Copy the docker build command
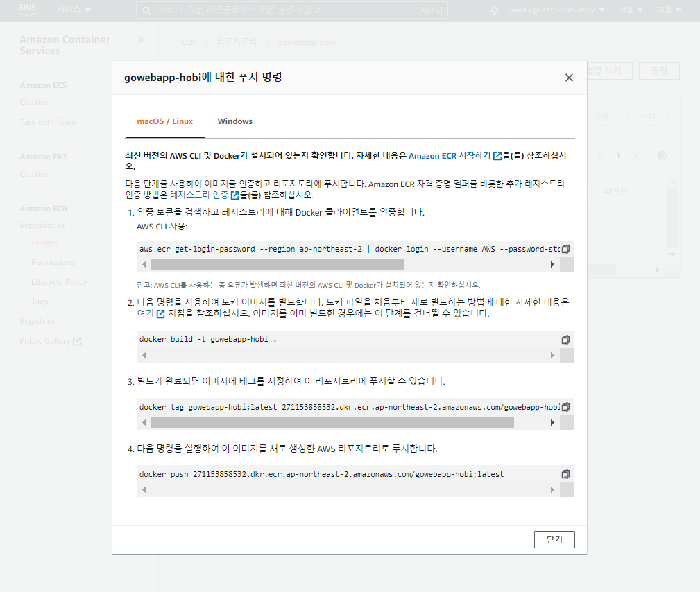This screenshot has width=700, height=592. coord(565,340)
